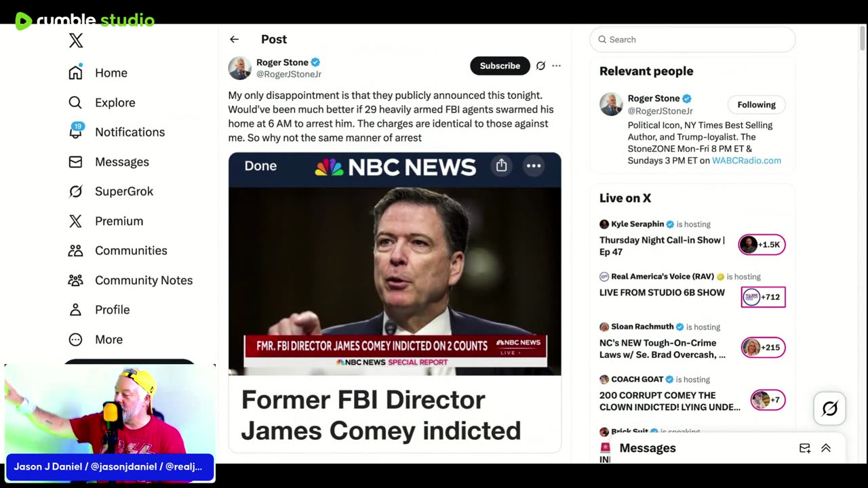Click the X logo icon
The width and height of the screenshot is (868, 488).
coord(76,41)
